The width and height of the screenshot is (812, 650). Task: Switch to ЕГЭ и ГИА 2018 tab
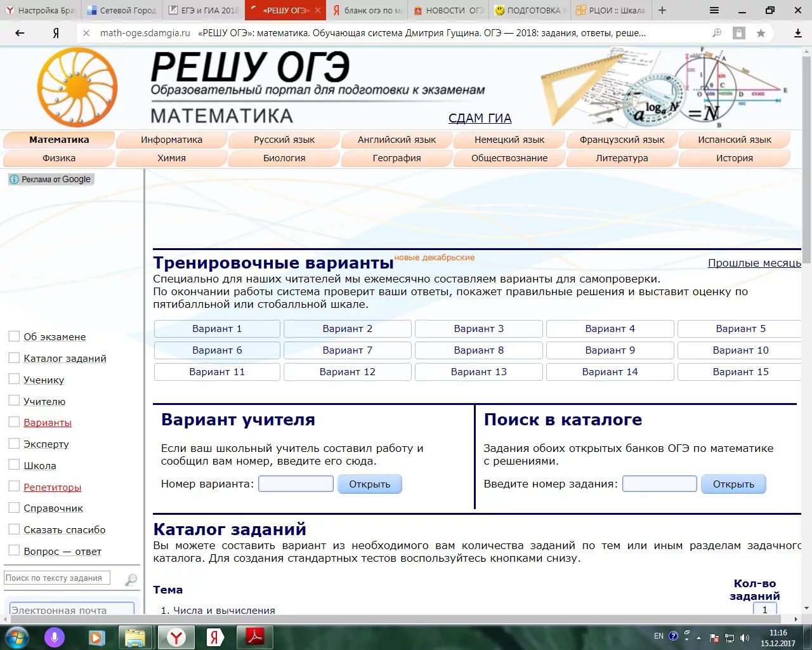204,10
